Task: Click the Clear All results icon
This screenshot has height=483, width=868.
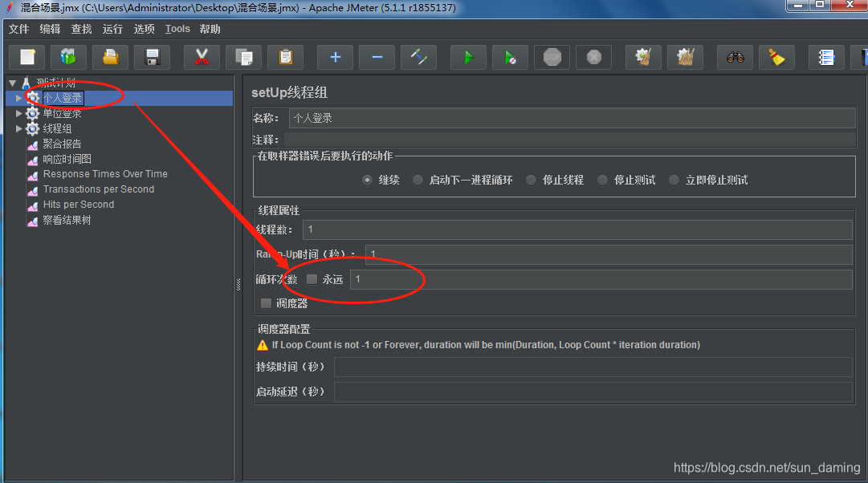Action: pos(685,57)
